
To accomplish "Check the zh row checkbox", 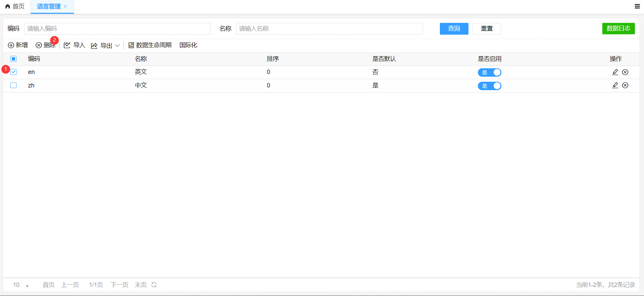I will click(13, 85).
